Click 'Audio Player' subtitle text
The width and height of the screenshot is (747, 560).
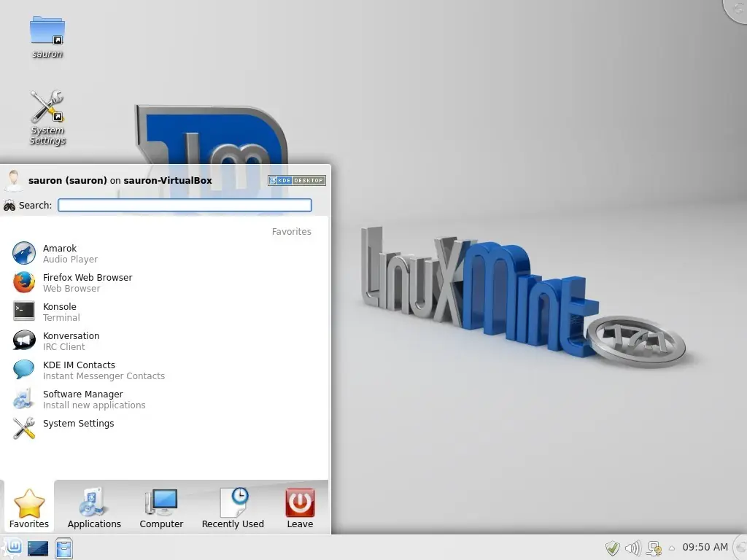click(71, 260)
